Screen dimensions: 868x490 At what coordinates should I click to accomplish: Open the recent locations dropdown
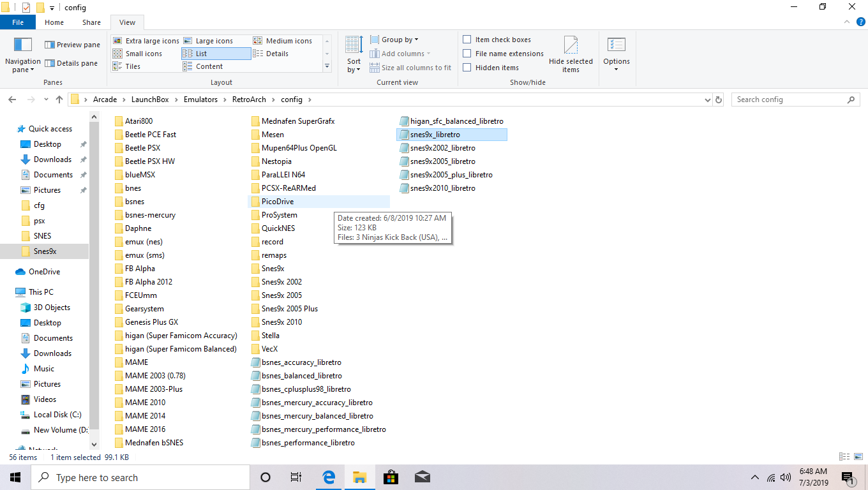(x=46, y=100)
